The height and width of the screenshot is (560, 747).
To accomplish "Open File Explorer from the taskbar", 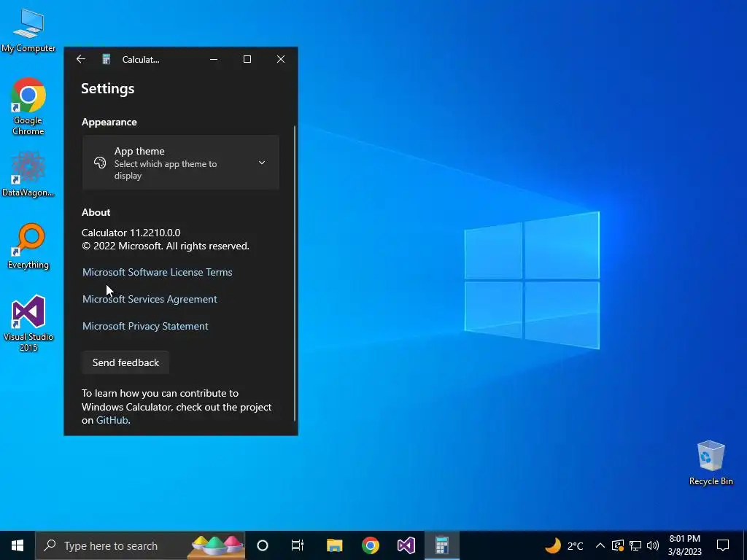I will [x=334, y=545].
